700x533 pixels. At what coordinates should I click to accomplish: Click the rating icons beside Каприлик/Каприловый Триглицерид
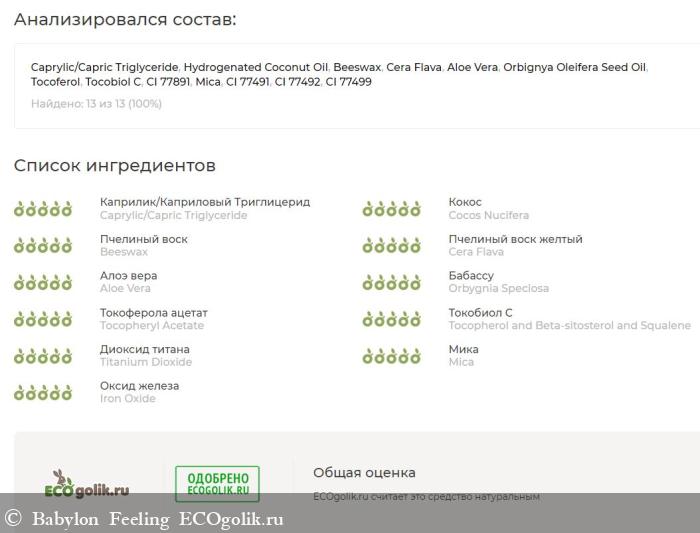(x=43, y=209)
